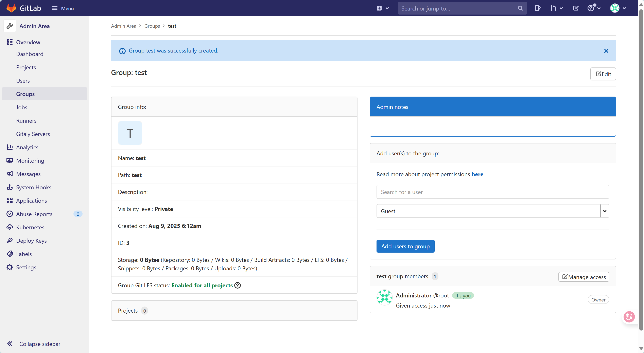Open Projects in admin sidebar
644x353 pixels.
click(26, 67)
